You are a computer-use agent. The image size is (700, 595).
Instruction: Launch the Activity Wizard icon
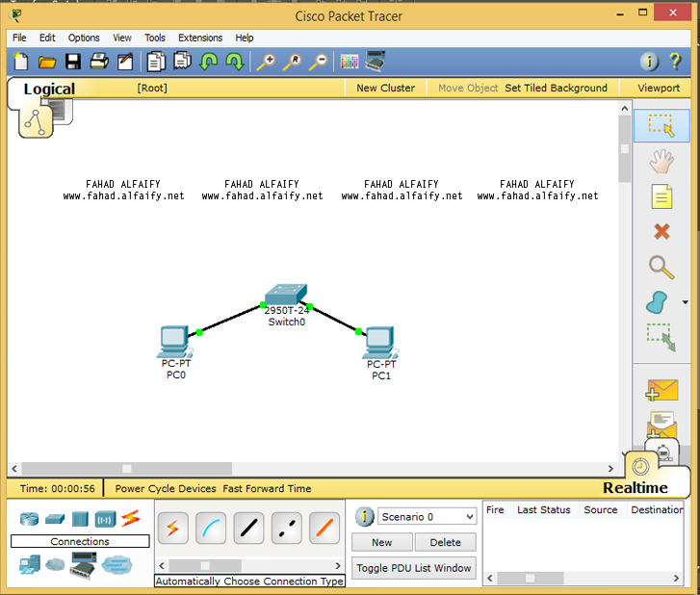pyautogui.click(x=125, y=62)
